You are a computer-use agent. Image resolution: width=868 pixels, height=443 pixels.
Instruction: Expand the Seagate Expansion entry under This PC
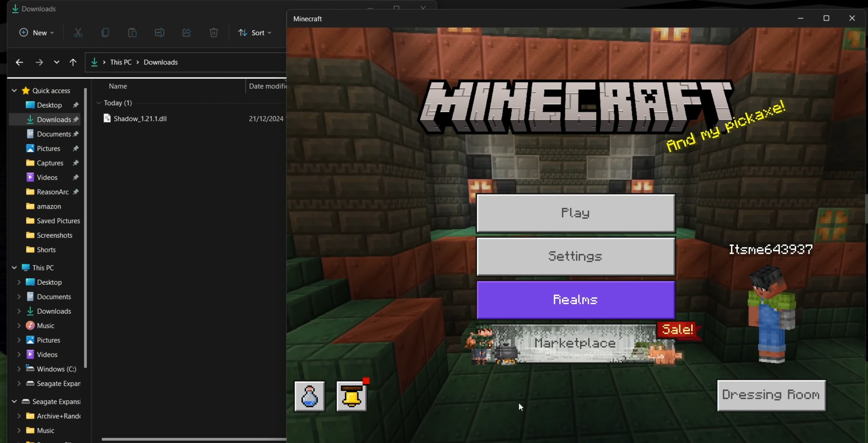[19, 383]
